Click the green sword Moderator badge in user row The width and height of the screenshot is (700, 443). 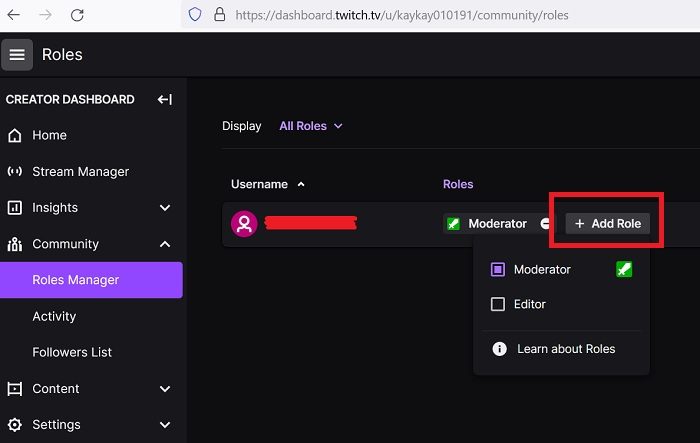pos(453,223)
